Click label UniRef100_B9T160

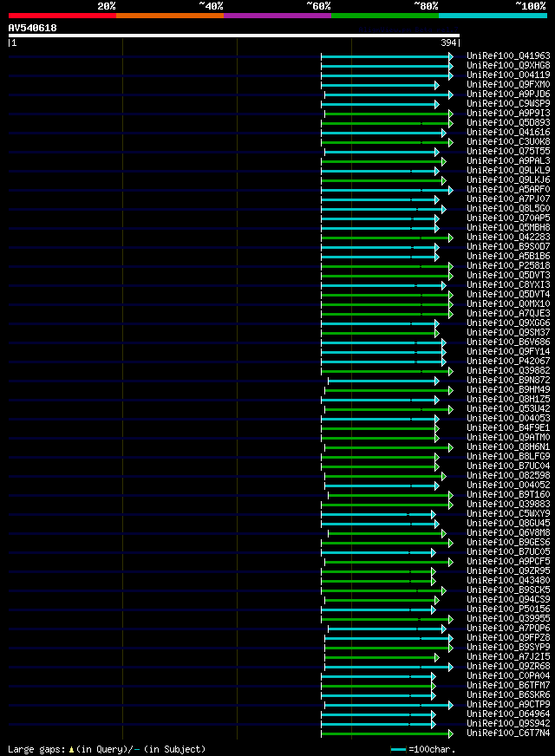(x=508, y=495)
